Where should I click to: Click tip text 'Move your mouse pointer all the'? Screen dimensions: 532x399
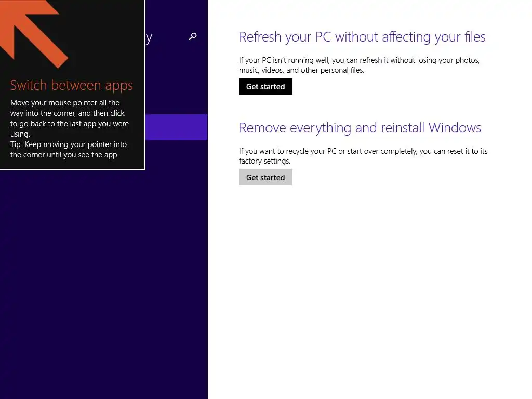65,103
